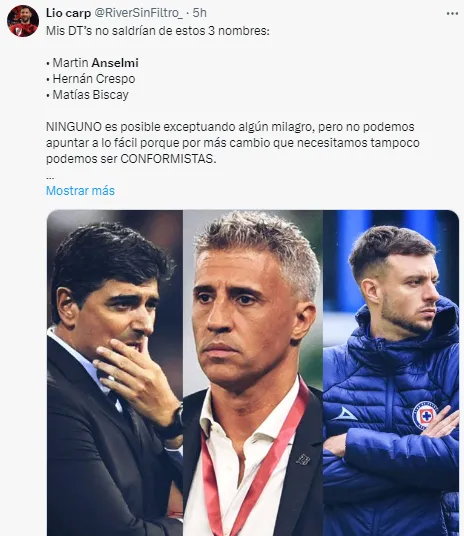Image resolution: width=464 pixels, height=536 pixels.
Task: Open the 5h timestamp permalink
Action: pos(200,13)
